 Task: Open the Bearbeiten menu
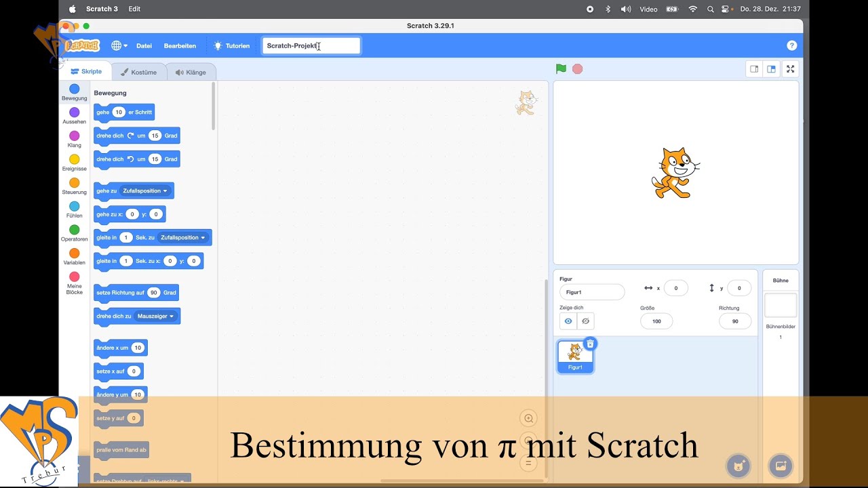180,45
